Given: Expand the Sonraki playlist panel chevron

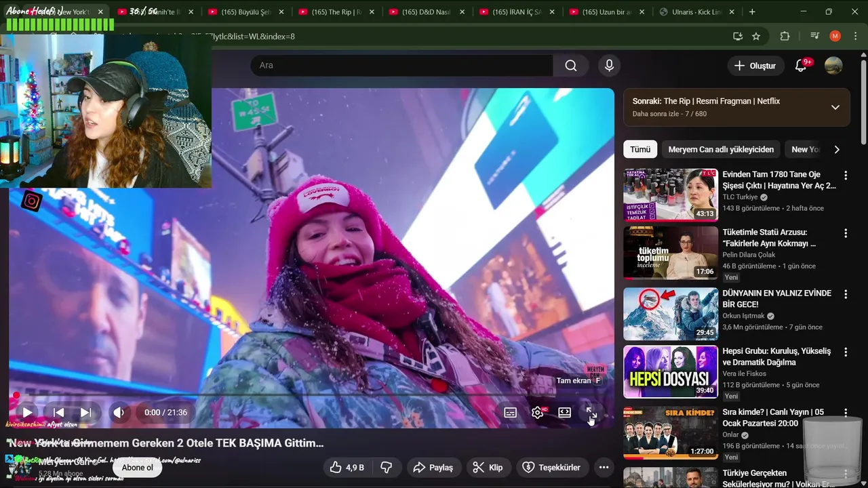Looking at the screenshot, I should point(835,107).
